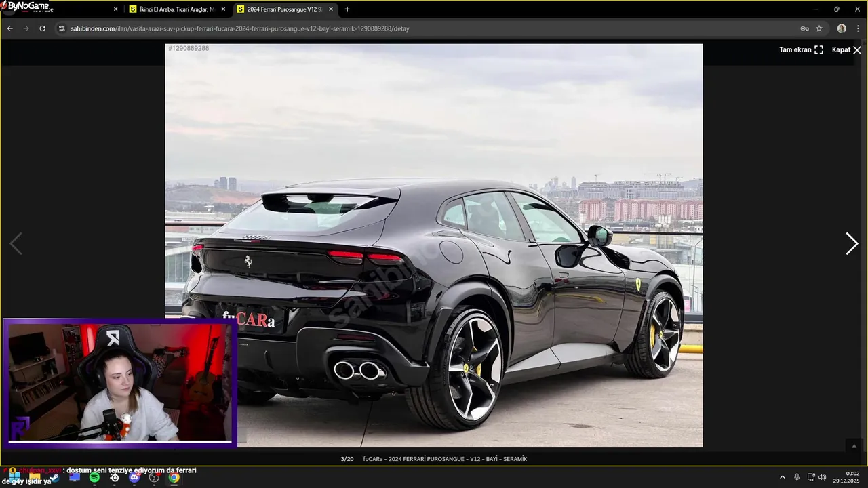Screen dimensions: 868x488
Task: Open a new browser tab
Action: pos(347,9)
